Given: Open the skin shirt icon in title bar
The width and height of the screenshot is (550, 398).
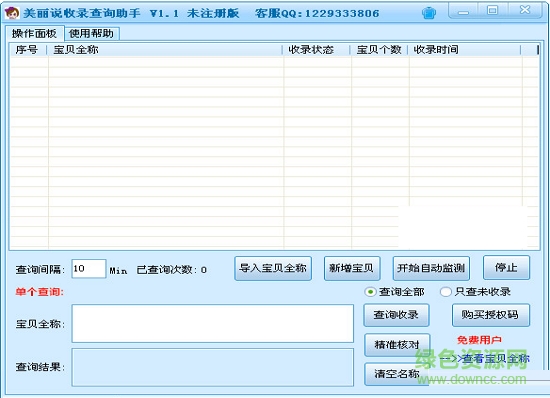Looking at the screenshot, I should click(x=429, y=13).
